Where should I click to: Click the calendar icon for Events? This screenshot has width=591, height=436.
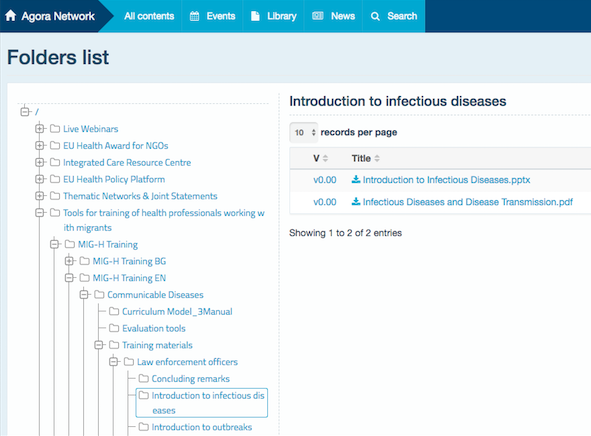[x=194, y=16]
